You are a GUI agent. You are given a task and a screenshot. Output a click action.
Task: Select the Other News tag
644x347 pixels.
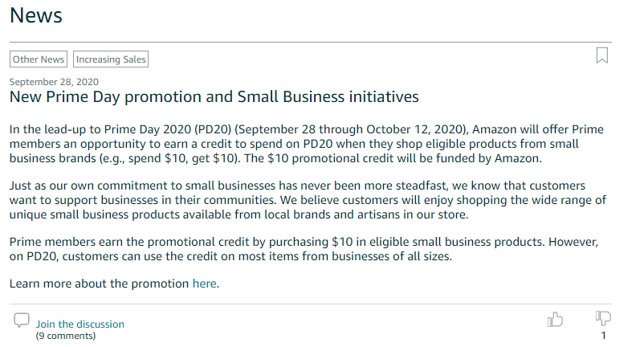point(39,59)
